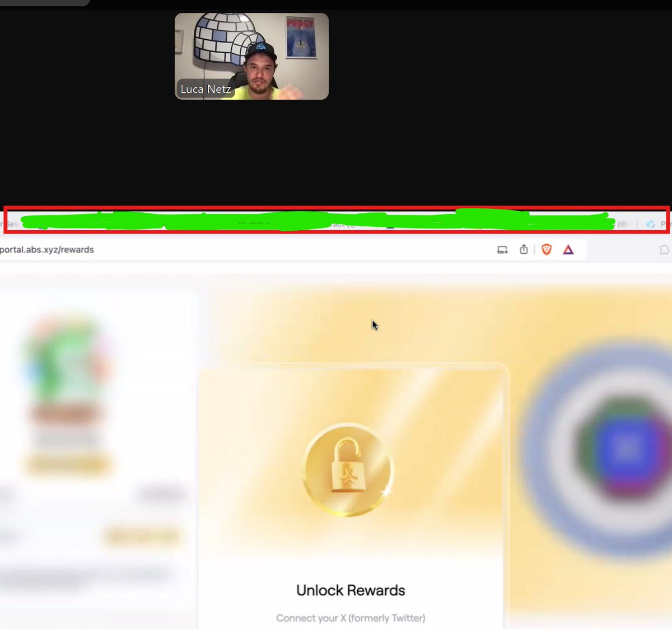This screenshot has width=672, height=629.
Task: Open the extensions puzzle icon
Action: [x=664, y=250]
